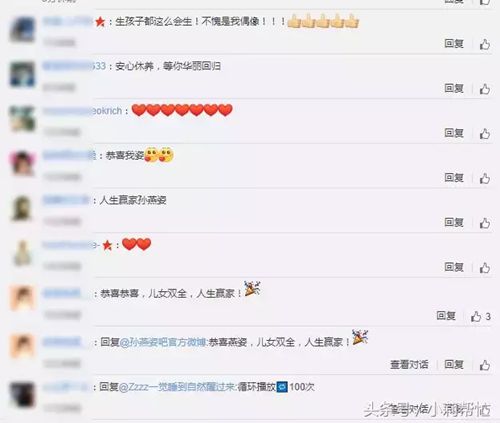Viewport: 500px width, 423px height.
Task: Like the 安心休养 comment
Action: 485,89
